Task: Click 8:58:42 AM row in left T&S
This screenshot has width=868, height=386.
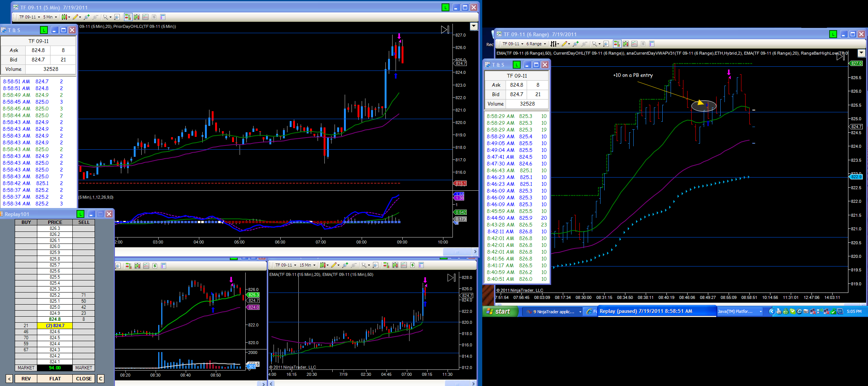Action: click(x=39, y=183)
